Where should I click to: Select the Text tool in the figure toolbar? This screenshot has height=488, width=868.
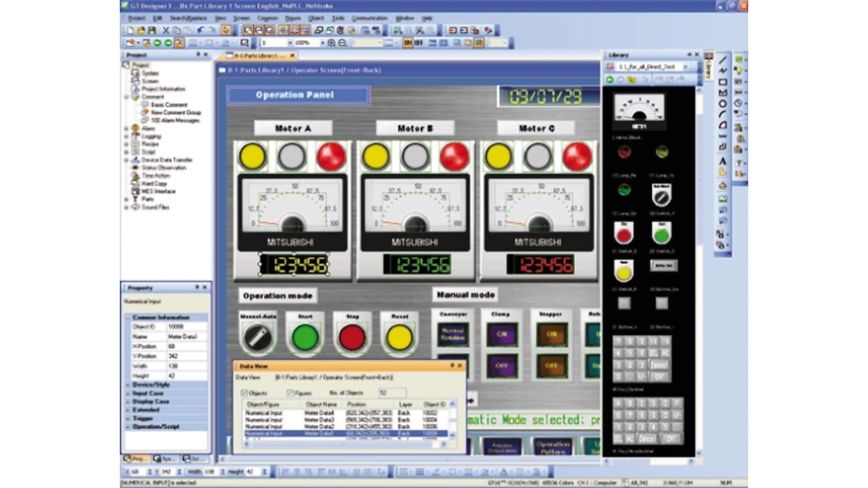coord(722,162)
